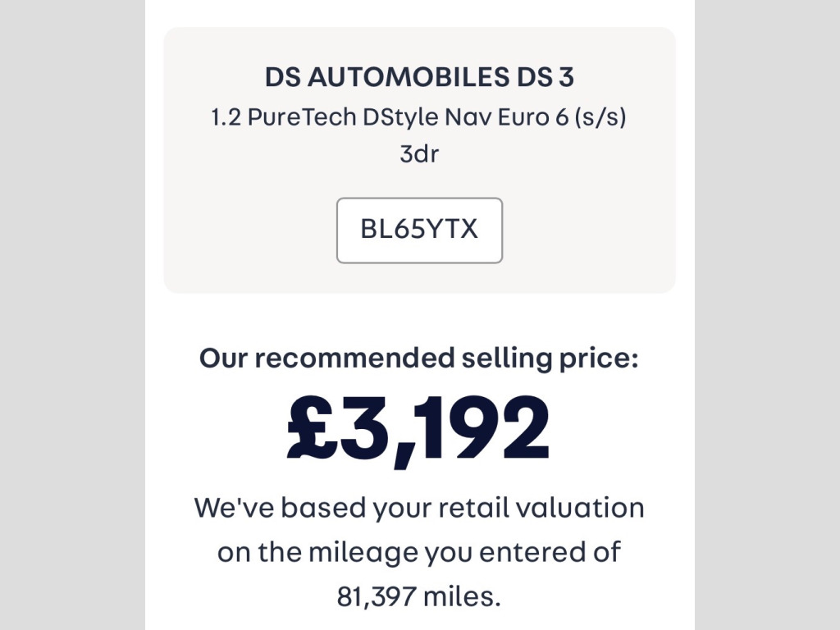The image size is (840, 630).
Task: Click the word DStyle in the spec line
Action: pos(399,117)
